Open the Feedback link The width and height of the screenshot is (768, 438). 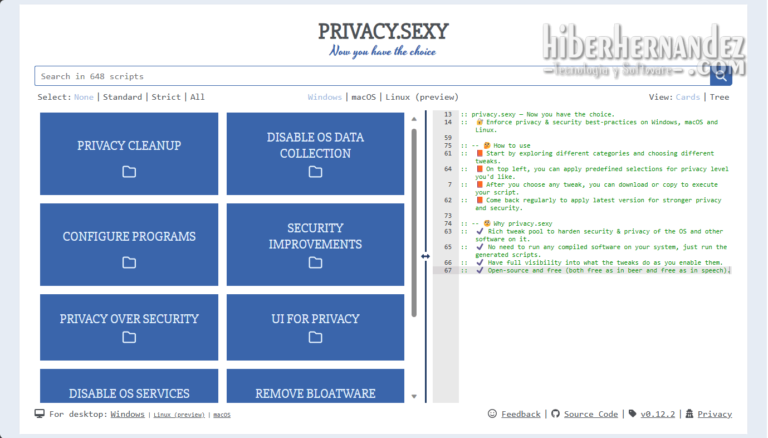click(x=520, y=414)
